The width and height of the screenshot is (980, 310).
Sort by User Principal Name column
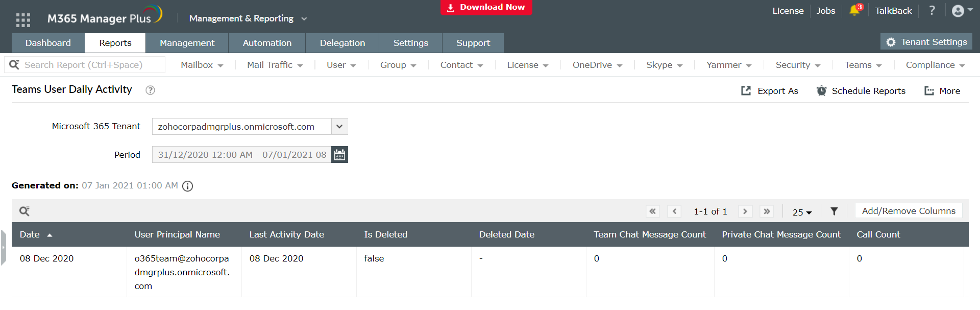coord(177,234)
